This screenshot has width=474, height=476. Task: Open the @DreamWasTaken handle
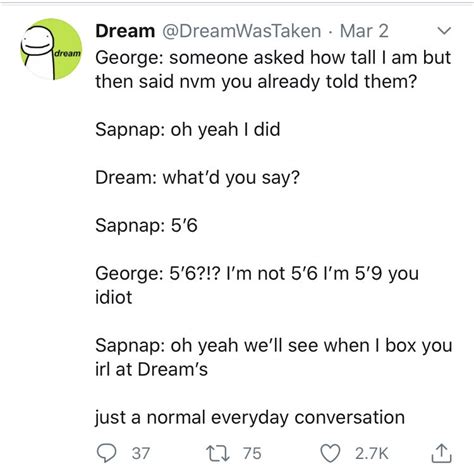241,31
